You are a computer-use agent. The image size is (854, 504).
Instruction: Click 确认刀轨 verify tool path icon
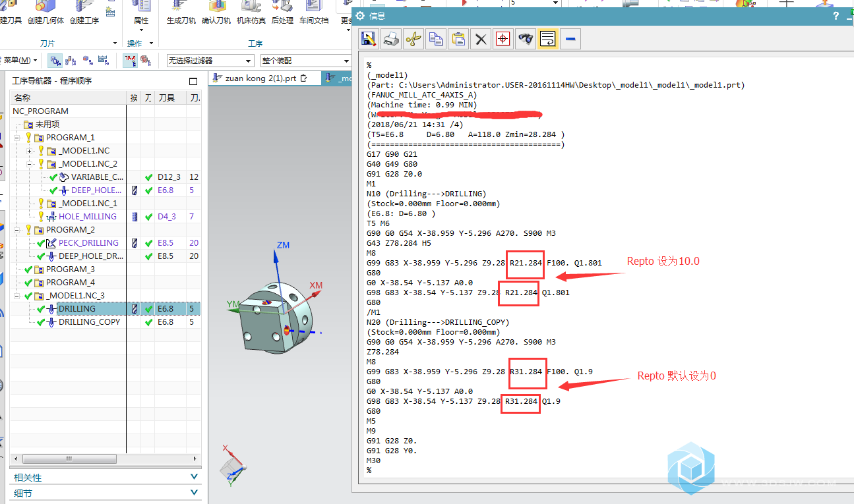tap(216, 13)
